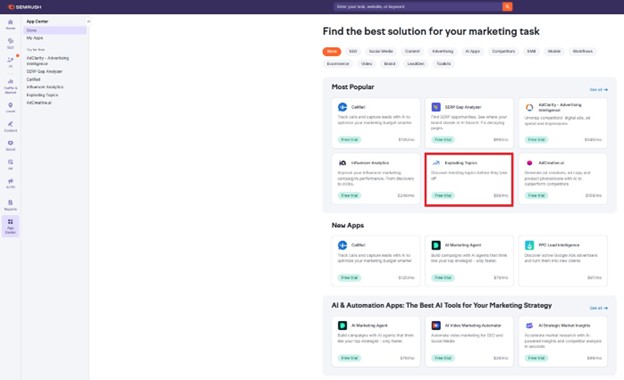Open the AI Strategic Market Insights card title
Screen dimensions: 624x380
(x=564, y=325)
